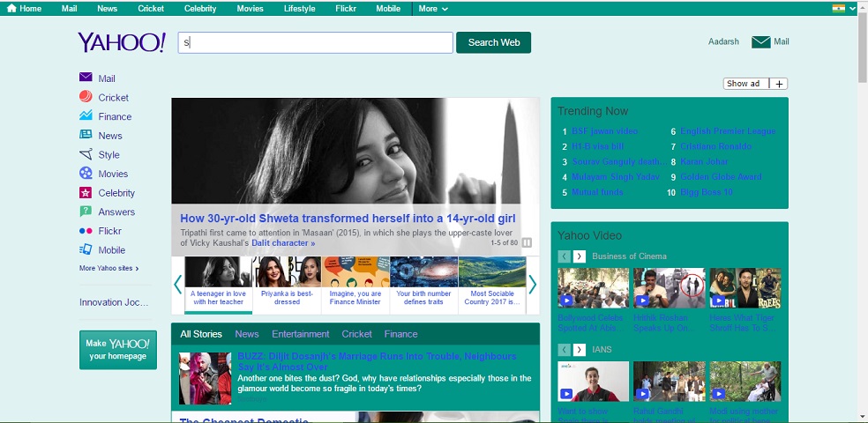868x423 pixels.
Task: Open the Innovation Joc... sidebar link
Action: (114, 302)
